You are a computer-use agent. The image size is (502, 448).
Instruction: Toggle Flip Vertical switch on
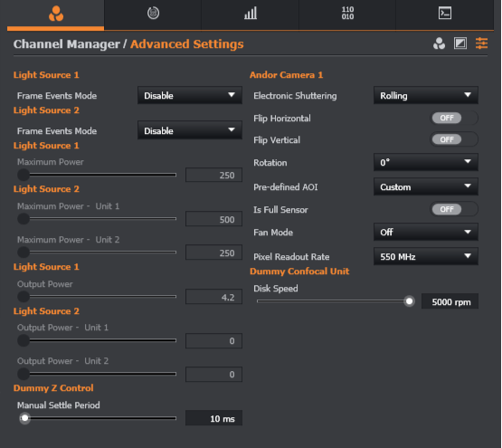tap(454, 139)
